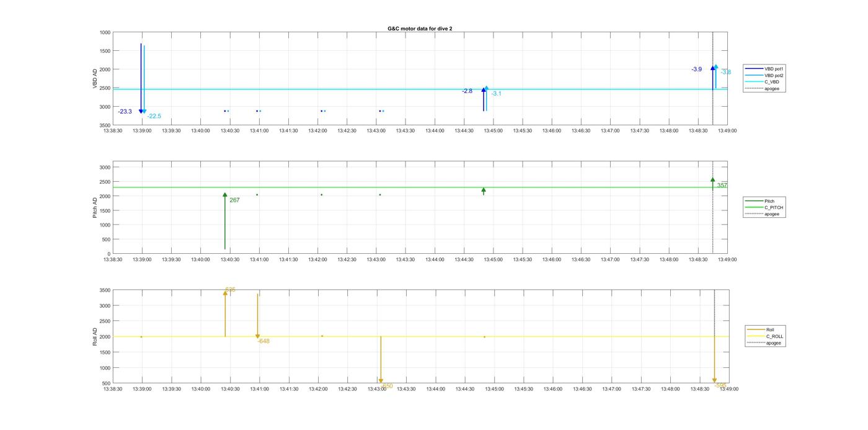Click the 'Pitch AD' y-axis label
Screen dimensions: 868x430
pyautogui.click(x=95, y=208)
